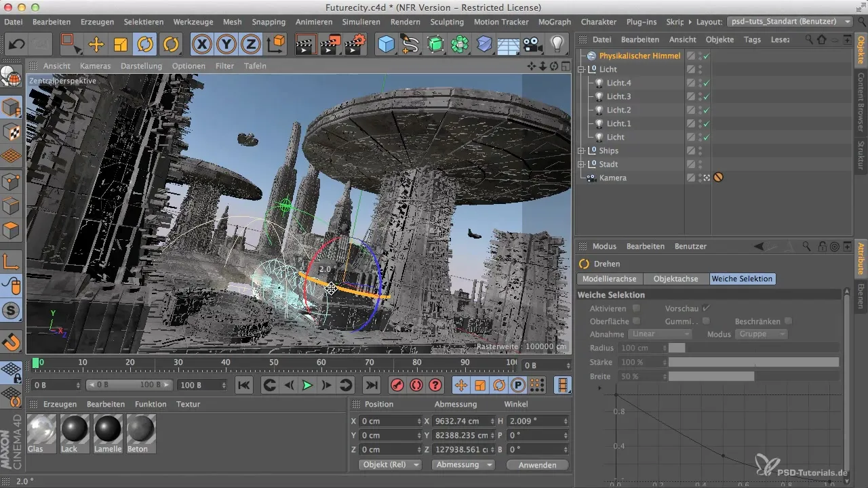This screenshot has width=868, height=488.
Task: Switch to Weiche Selektion tab
Action: (742, 279)
